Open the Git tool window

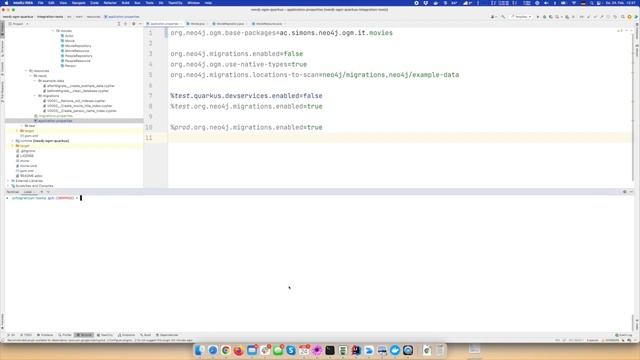coord(11,335)
